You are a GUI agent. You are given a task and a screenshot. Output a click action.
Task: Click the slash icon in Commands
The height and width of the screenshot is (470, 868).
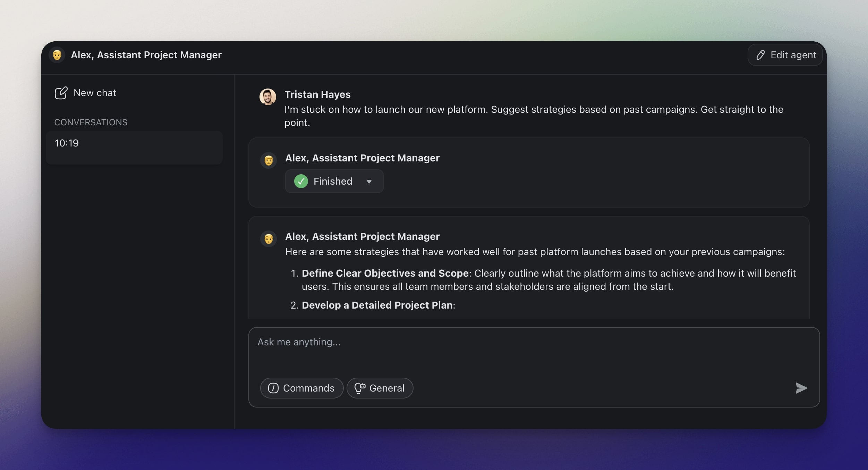[273, 388]
